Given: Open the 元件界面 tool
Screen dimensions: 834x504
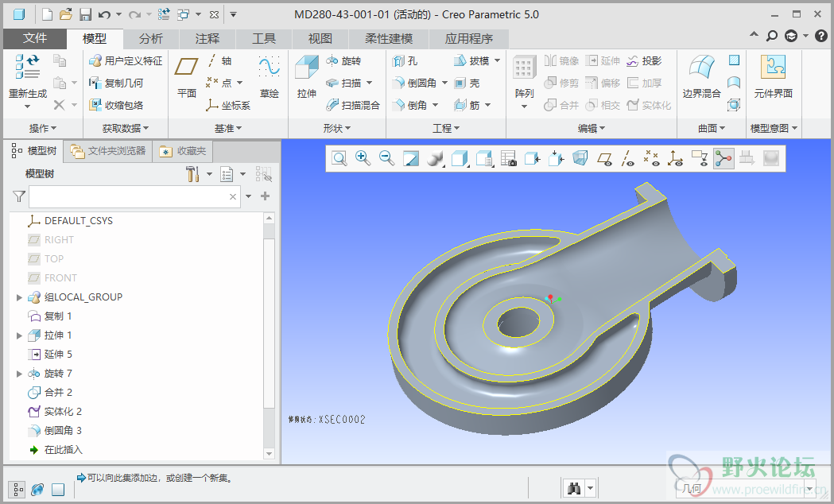Looking at the screenshot, I should pos(773,78).
